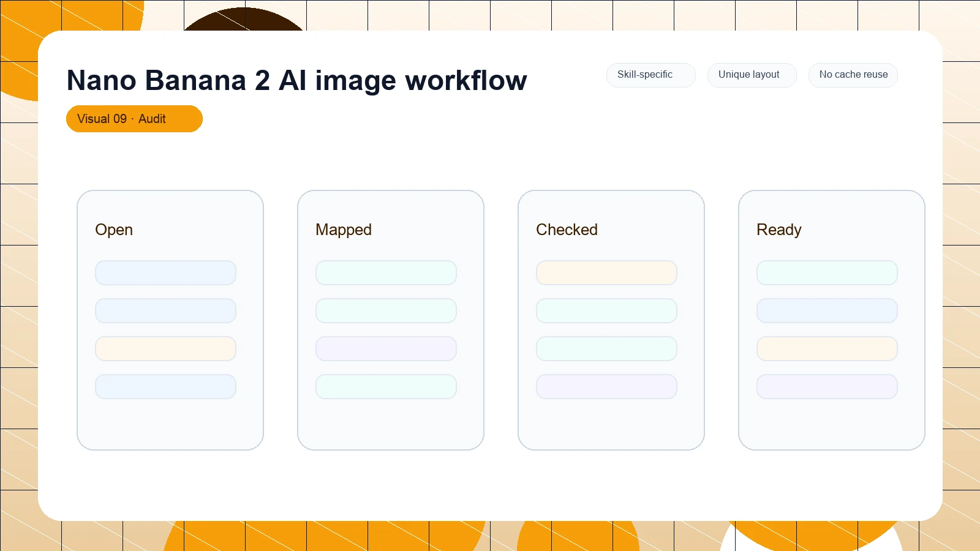The width and height of the screenshot is (980, 551).
Task: Click the Skill-specific tag
Action: (650, 75)
